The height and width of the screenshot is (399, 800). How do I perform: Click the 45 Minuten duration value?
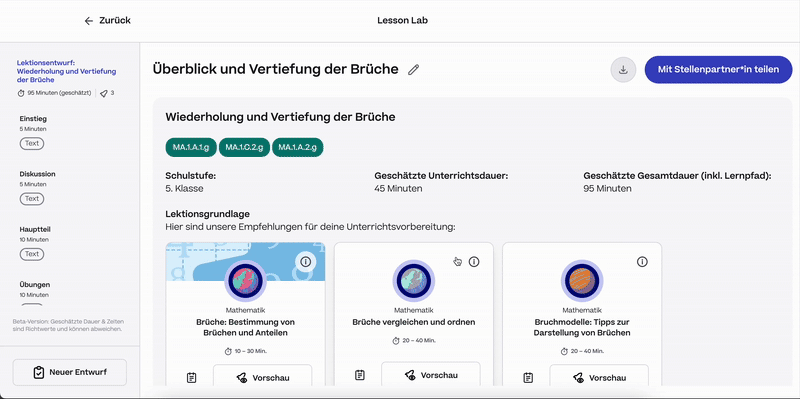[398, 189]
